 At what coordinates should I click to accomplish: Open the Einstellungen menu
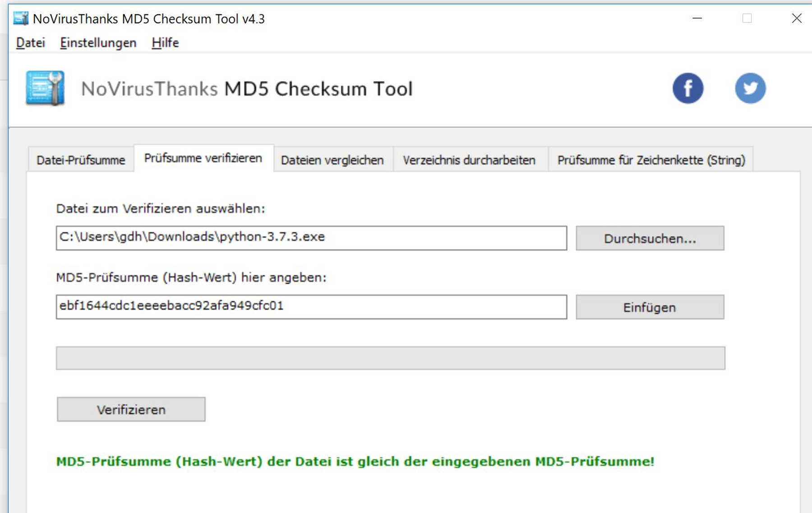point(98,43)
